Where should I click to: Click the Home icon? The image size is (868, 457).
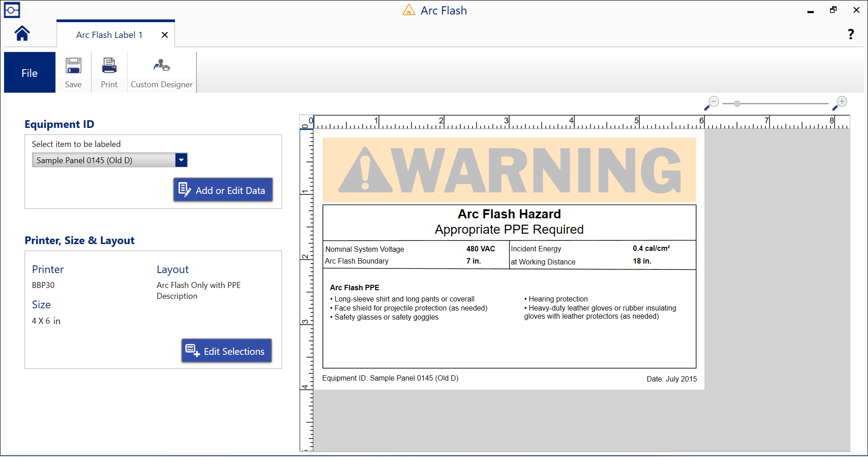[x=22, y=33]
